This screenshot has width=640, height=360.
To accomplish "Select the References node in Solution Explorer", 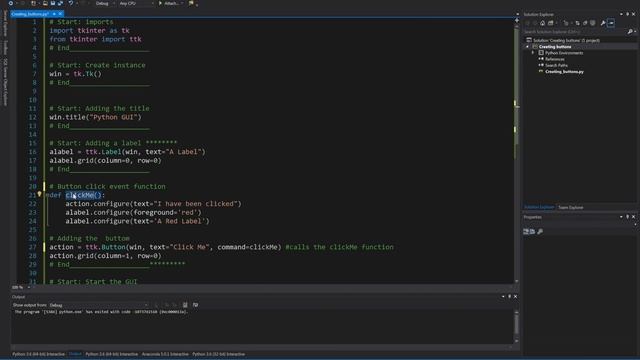I will (555, 59).
